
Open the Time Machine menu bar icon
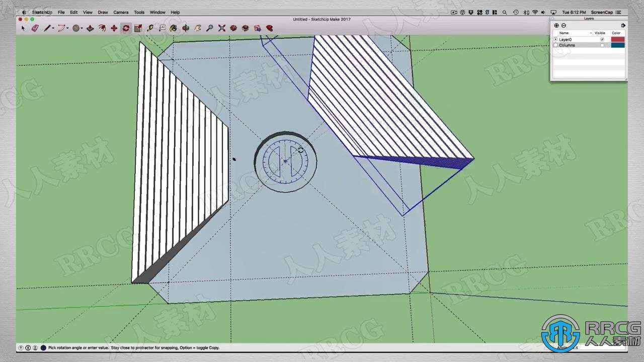(516, 12)
